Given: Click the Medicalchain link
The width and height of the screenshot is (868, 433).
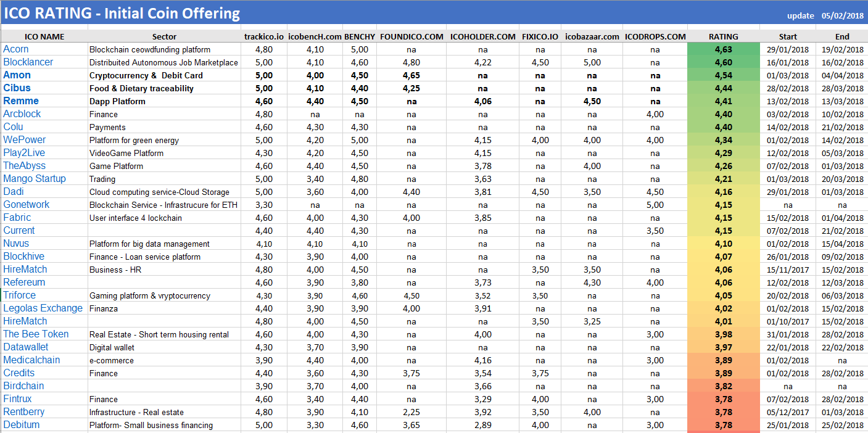Looking at the screenshot, I should point(32,360).
